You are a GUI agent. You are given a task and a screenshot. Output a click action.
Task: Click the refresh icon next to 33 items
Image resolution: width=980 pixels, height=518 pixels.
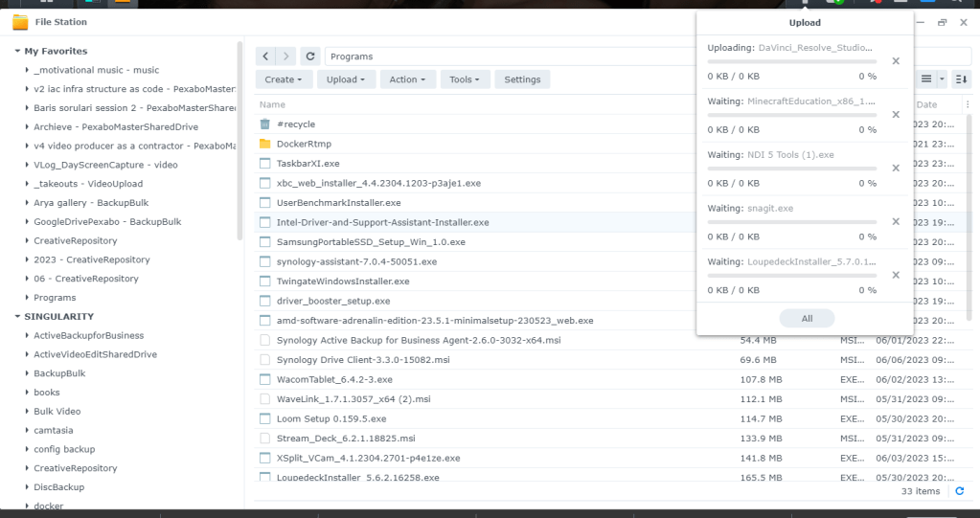pyautogui.click(x=959, y=491)
